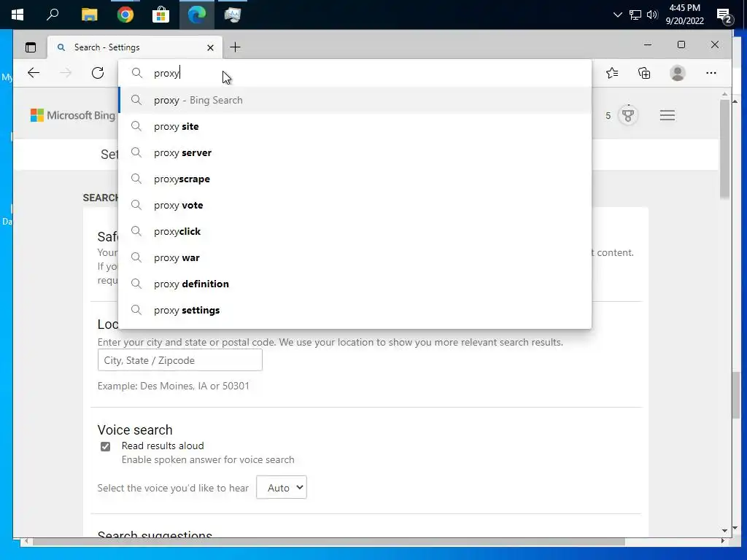Image resolution: width=747 pixels, height=560 pixels.
Task: Launch File Explorer from the taskbar
Action: pyautogui.click(x=89, y=15)
